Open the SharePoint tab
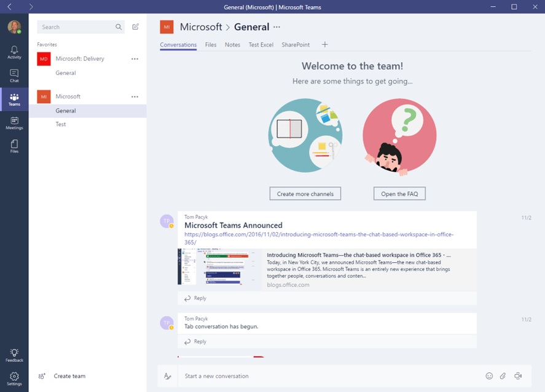The width and height of the screenshot is (545, 392). pyautogui.click(x=296, y=45)
